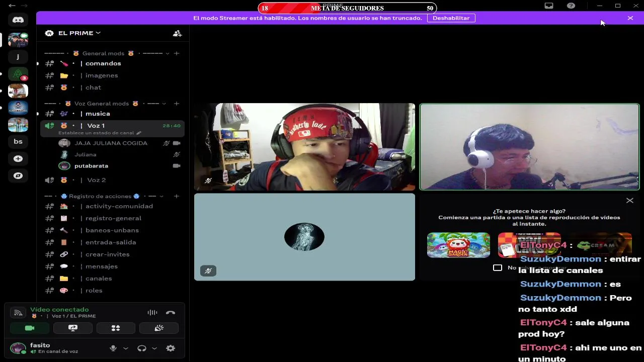Click the invite people icon beside EL PRIME

pos(177,33)
